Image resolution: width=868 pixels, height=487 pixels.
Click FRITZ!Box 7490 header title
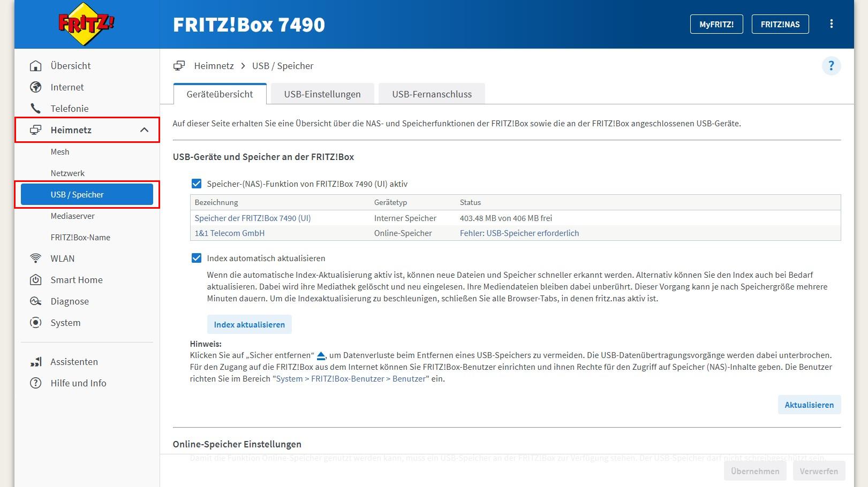click(249, 25)
